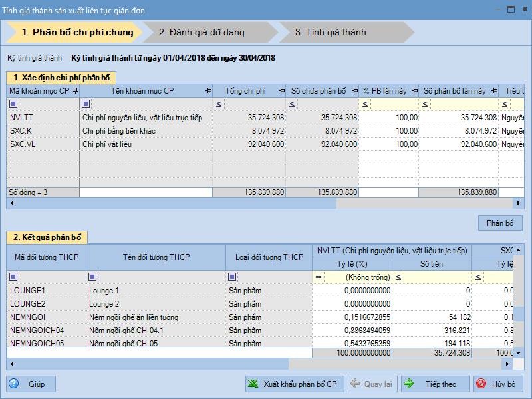Click the Phân bổ button

point(500,223)
